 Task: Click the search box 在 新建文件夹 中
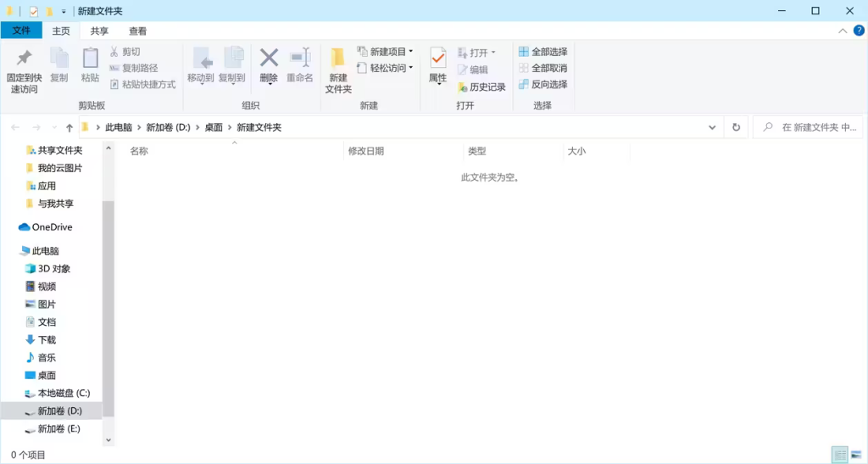click(808, 127)
